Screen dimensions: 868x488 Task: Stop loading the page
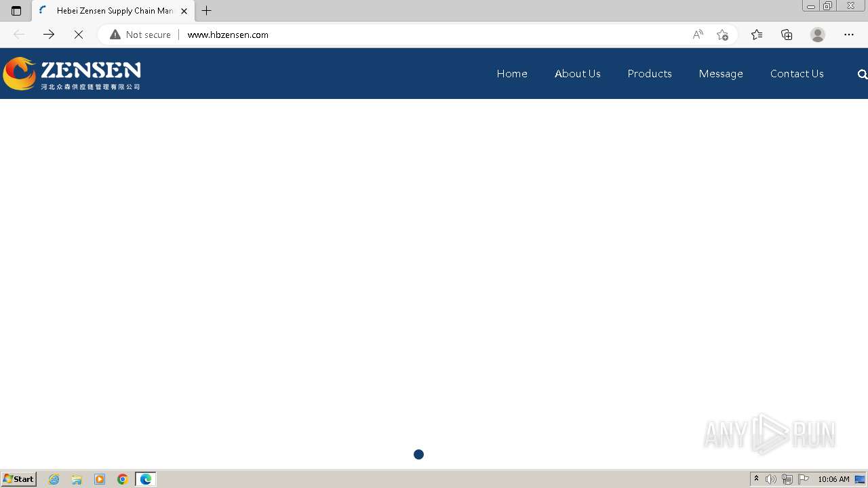pyautogui.click(x=79, y=35)
